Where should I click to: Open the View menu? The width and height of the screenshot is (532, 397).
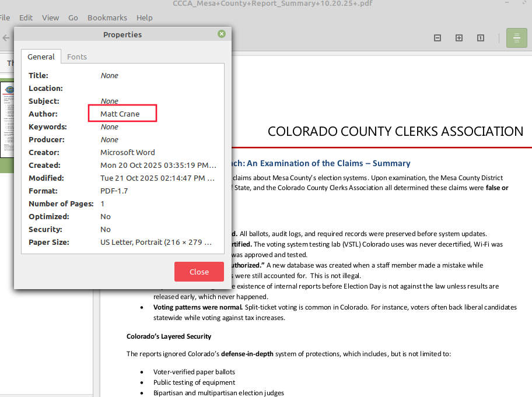click(50, 17)
